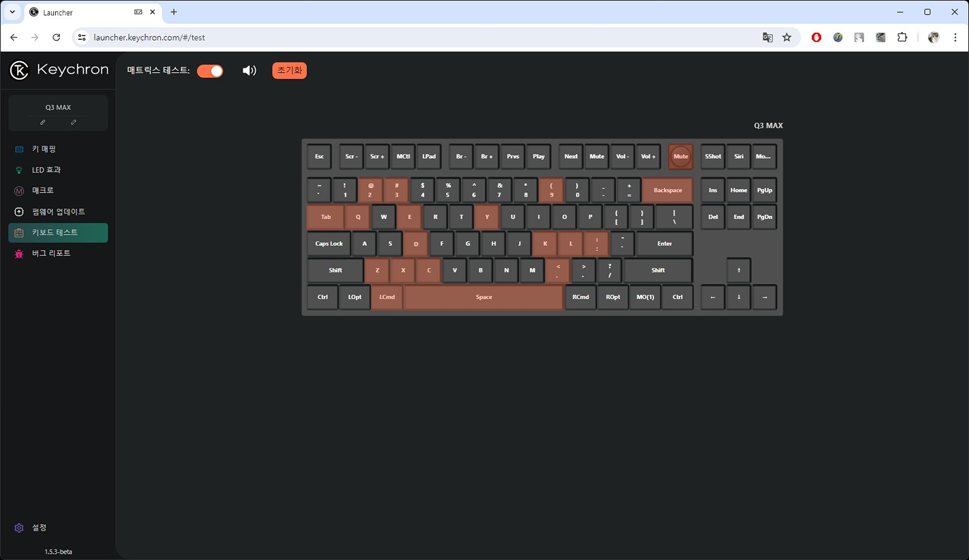969x560 pixels.
Task: Click the ROpt key
Action: [613, 297]
